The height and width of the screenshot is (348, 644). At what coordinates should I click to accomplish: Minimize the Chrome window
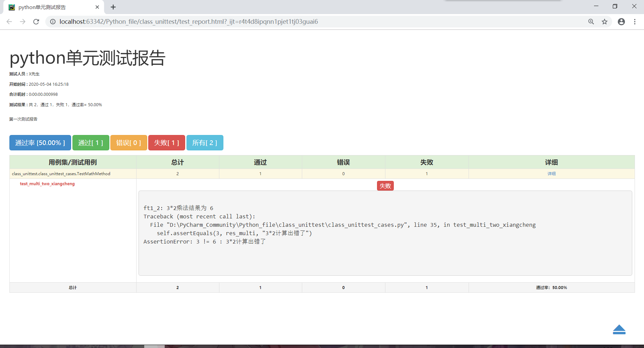pyautogui.click(x=596, y=6)
